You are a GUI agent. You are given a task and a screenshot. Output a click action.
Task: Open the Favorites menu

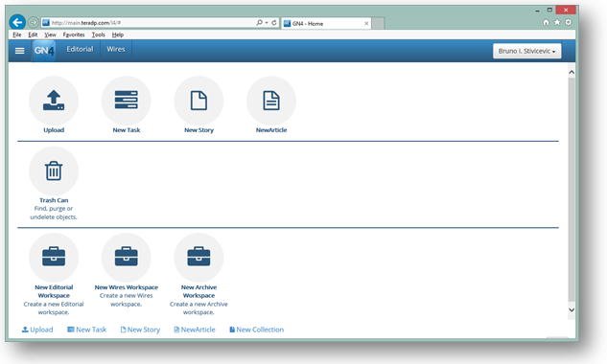74,34
